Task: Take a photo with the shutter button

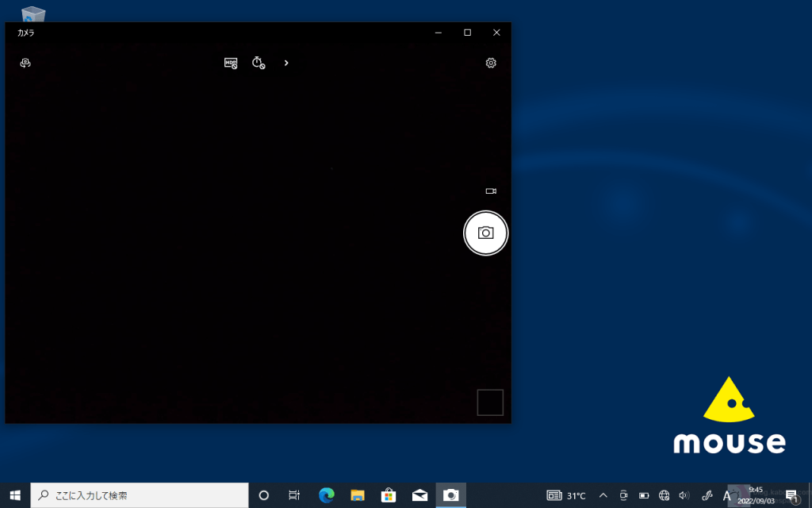Action: pyautogui.click(x=485, y=233)
